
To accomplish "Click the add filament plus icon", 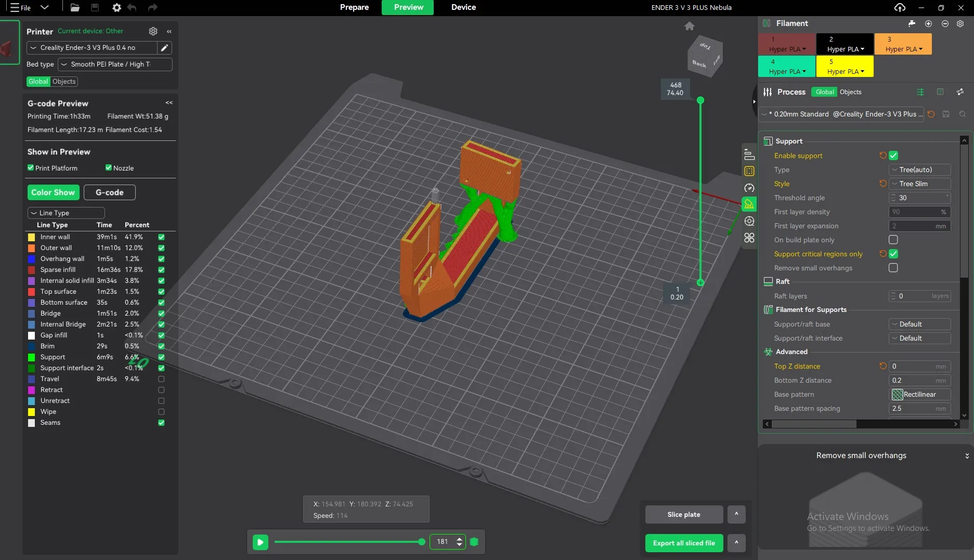I will pos(928,23).
